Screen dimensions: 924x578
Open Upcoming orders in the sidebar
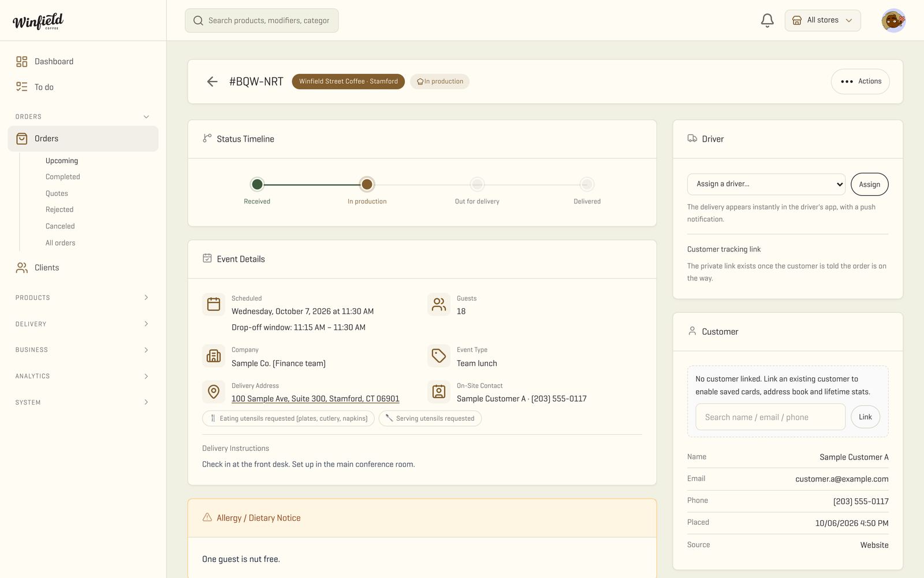(62, 161)
